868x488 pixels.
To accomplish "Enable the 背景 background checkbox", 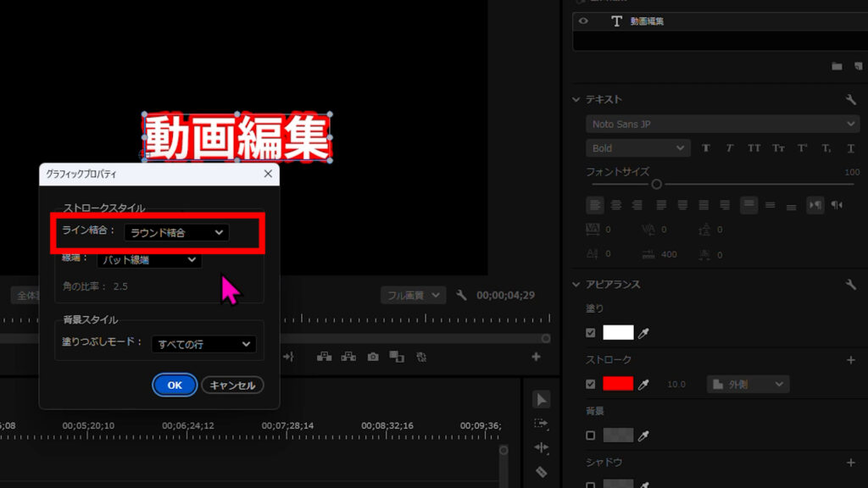I will (591, 435).
